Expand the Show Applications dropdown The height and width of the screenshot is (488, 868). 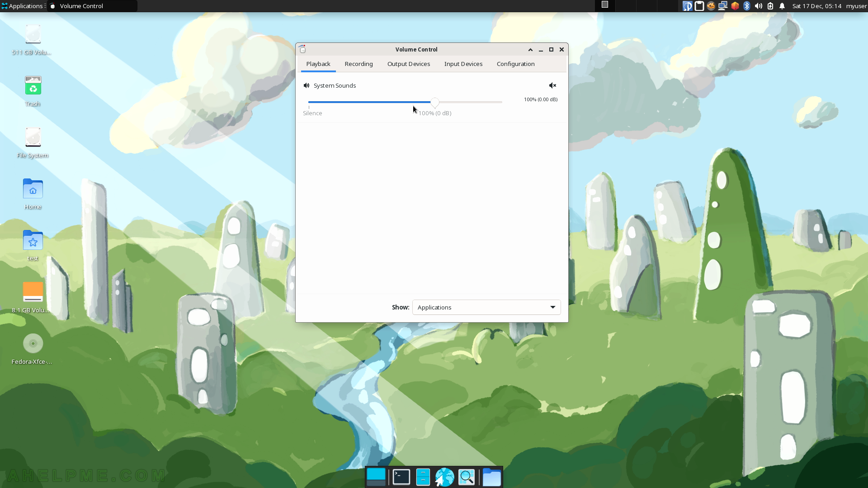(486, 307)
